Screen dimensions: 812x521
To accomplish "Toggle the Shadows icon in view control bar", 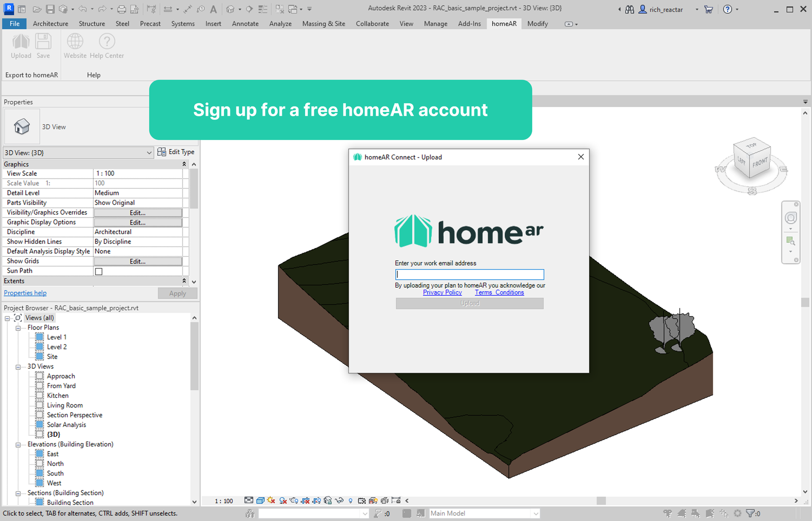I will (282, 500).
